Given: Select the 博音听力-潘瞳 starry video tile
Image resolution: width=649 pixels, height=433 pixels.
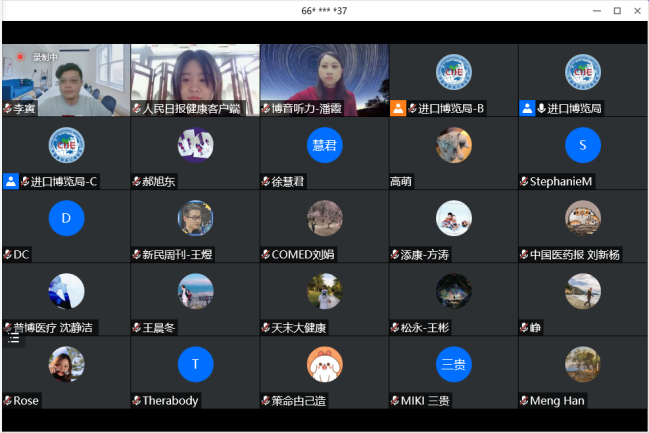Looking at the screenshot, I should click(324, 78).
